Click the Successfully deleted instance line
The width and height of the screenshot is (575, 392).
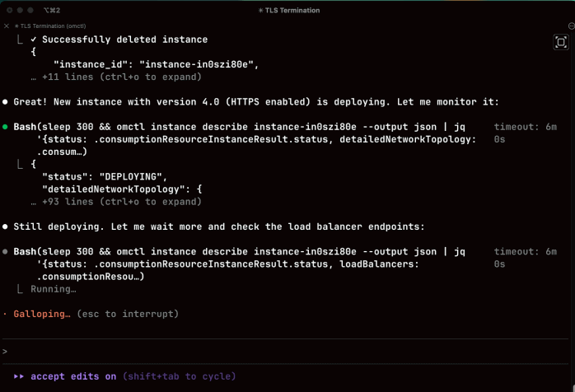tap(124, 40)
